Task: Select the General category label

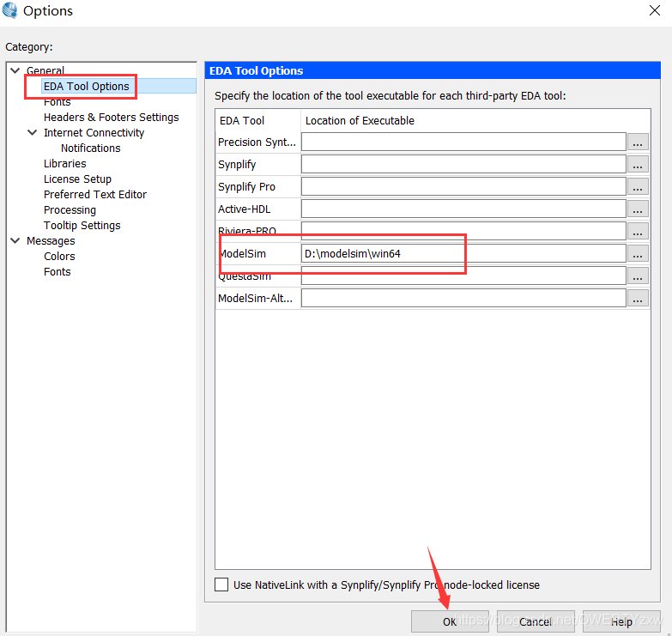Action: [45, 70]
